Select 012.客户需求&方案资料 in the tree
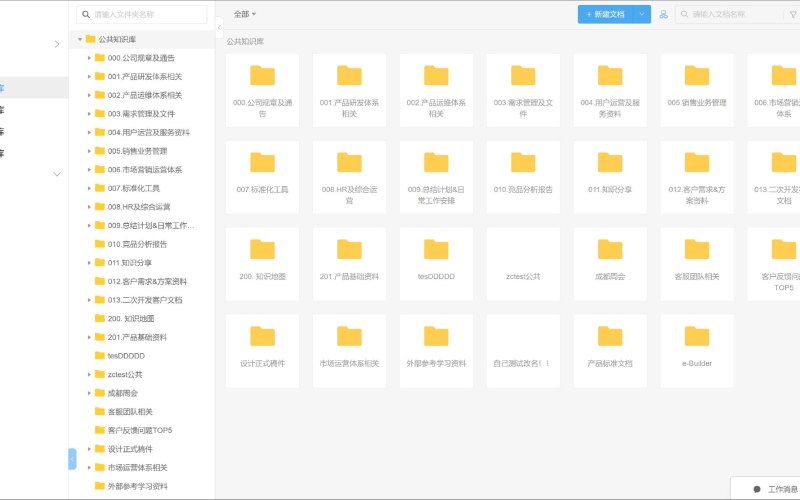The image size is (800, 500). point(147,282)
